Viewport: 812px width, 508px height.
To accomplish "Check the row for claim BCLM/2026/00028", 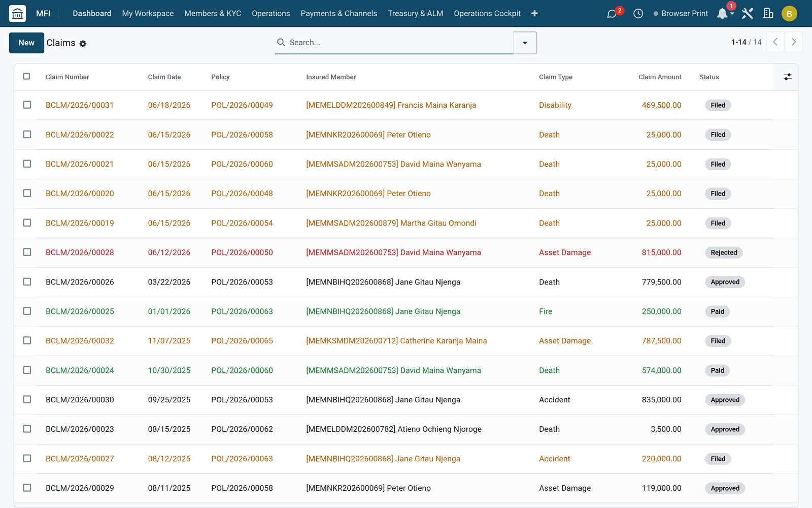I will click(27, 252).
